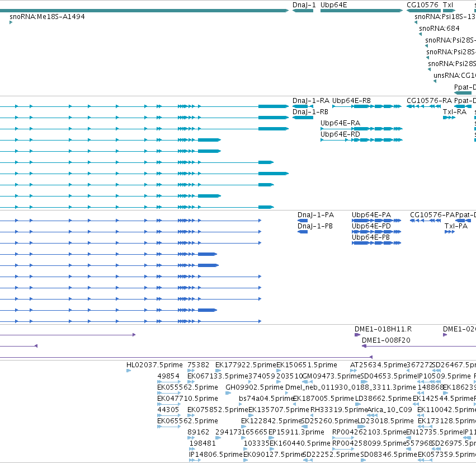Select the snoRNA:684 label
This screenshot has height=463, width=476.
(x=439, y=29)
